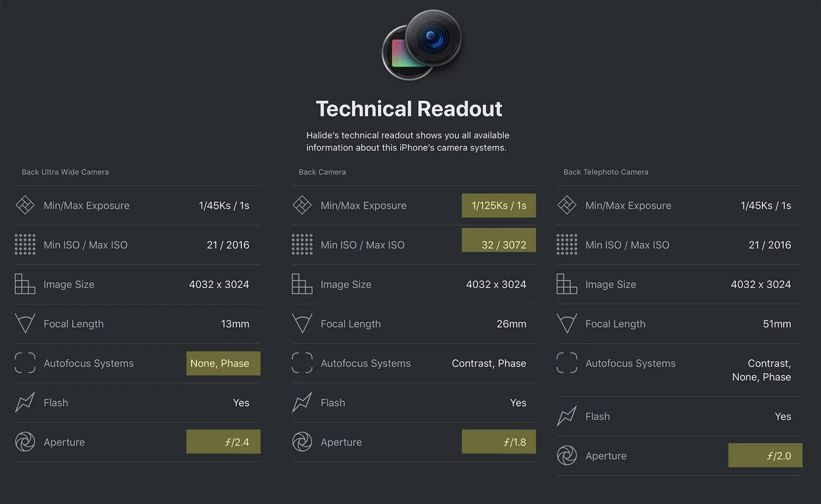Click the Ultra Wide Focal Length icon

pos(25,323)
